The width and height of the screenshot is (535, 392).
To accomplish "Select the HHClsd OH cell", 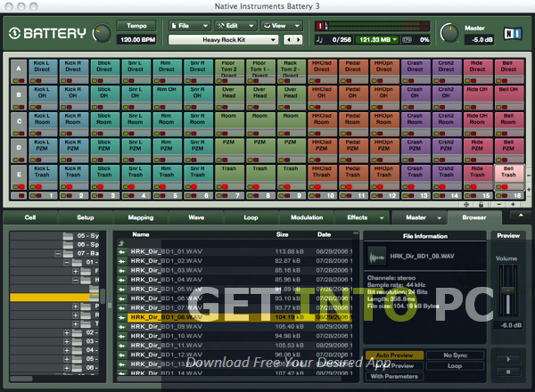I will 321,96.
